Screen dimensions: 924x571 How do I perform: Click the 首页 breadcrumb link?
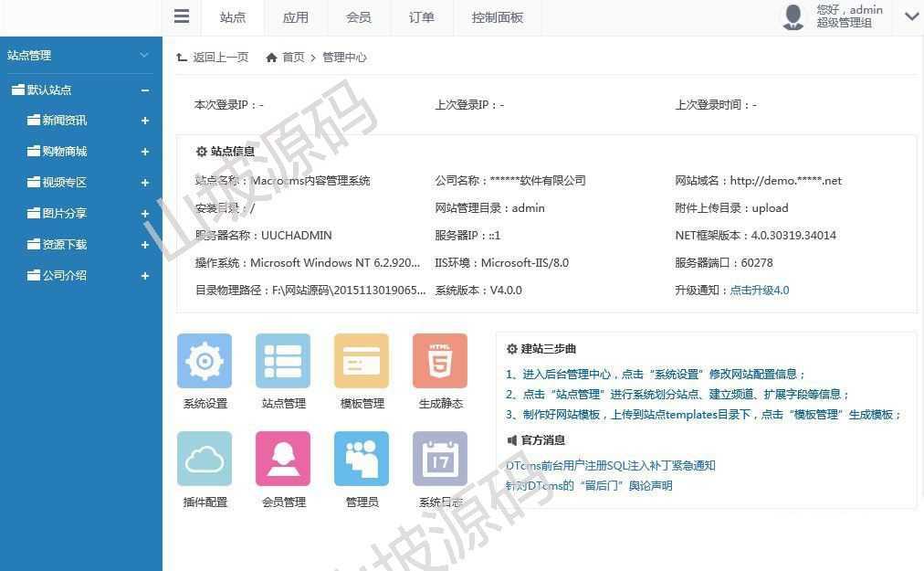pos(293,58)
